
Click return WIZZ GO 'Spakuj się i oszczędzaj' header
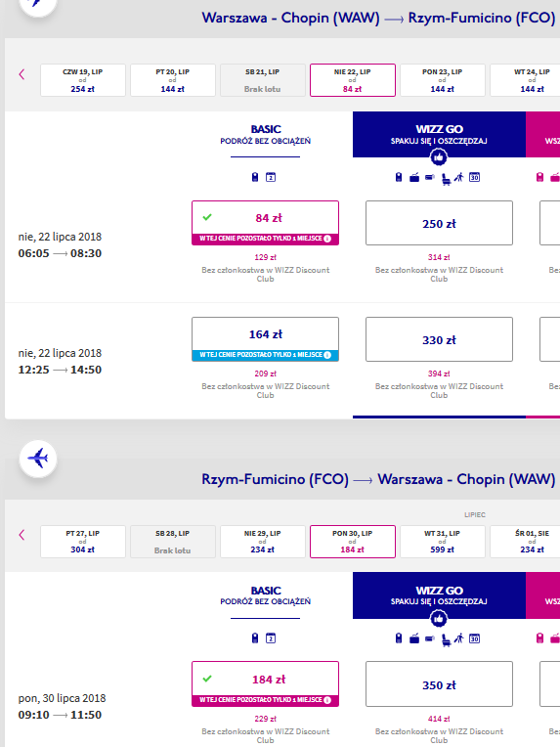pyautogui.click(x=439, y=595)
